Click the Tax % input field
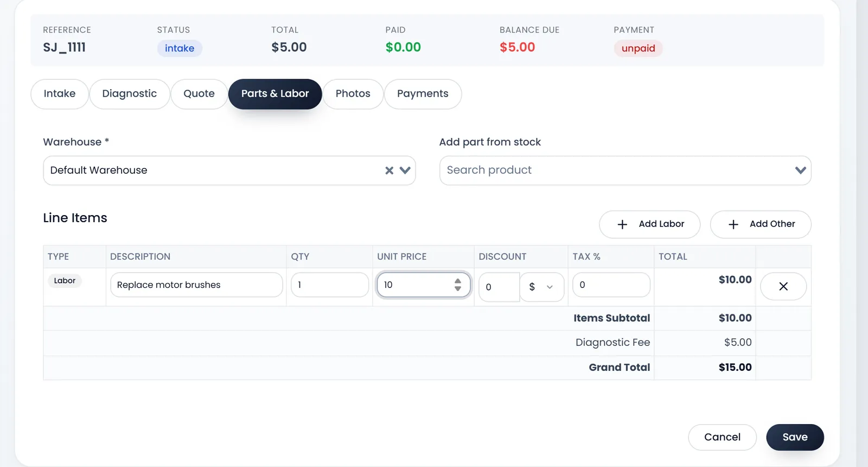This screenshot has width=868, height=467. 611,285
